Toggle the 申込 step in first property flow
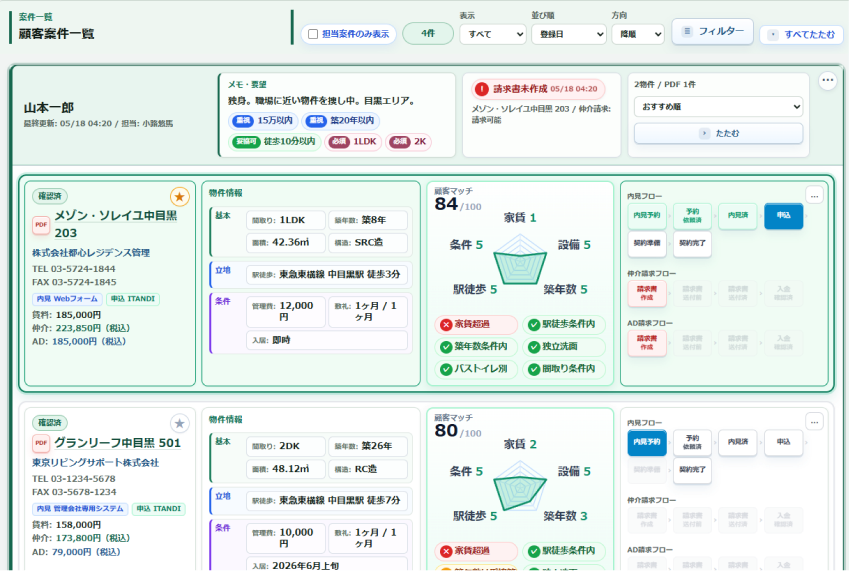 pos(783,215)
